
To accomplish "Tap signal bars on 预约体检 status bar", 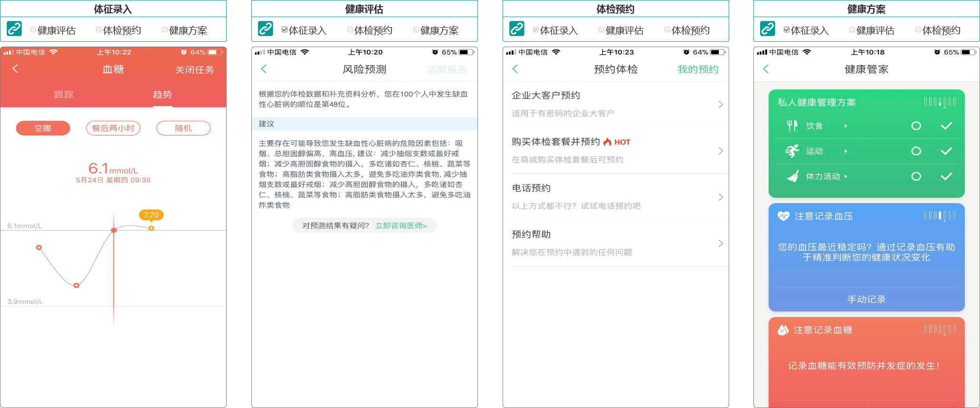I will click(x=511, y=52).
